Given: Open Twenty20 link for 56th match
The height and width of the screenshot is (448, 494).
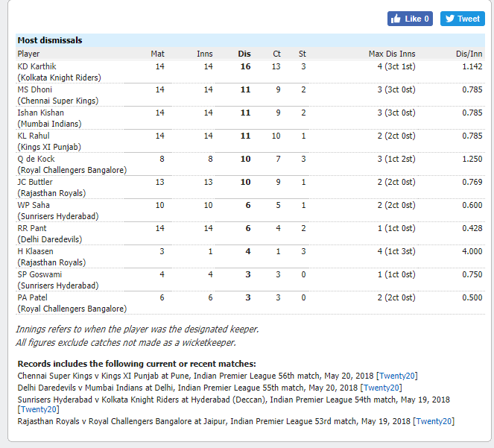Looking at the screenshot, I should [397, 376].
